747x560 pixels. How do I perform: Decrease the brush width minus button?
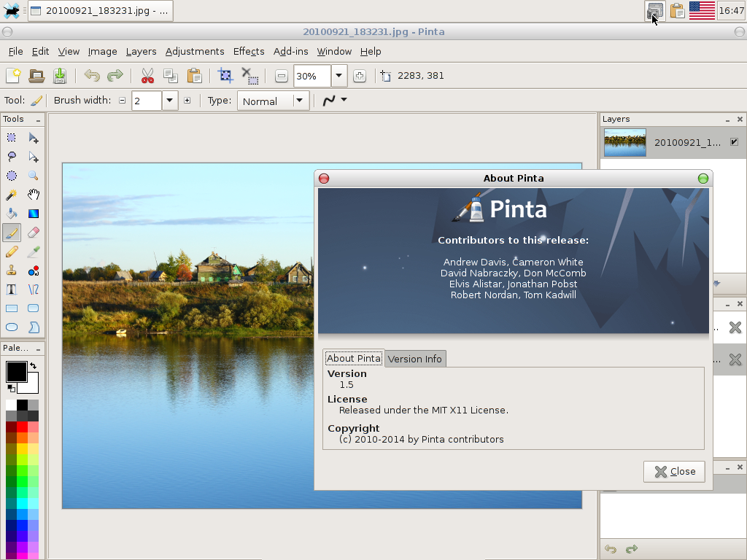pos(123,101)
